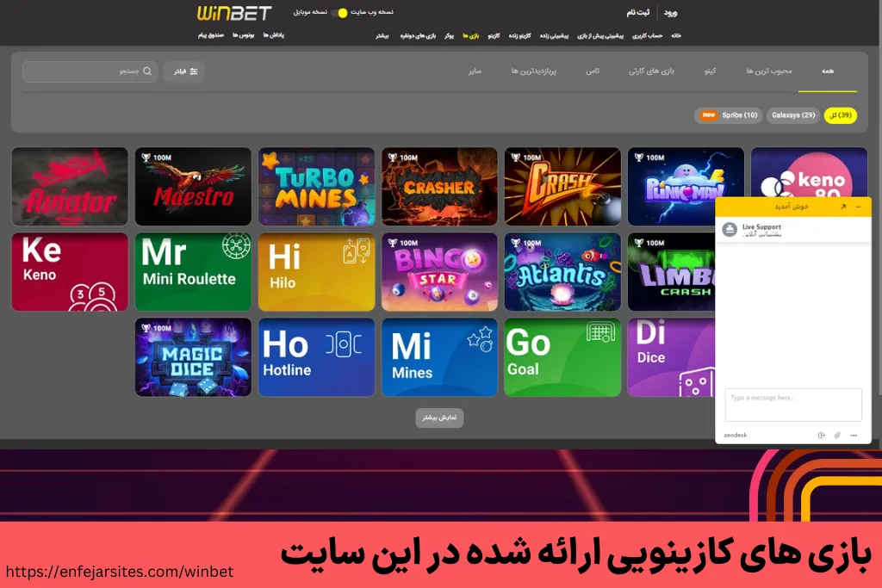Open the Goal game tile

(562, 357)
